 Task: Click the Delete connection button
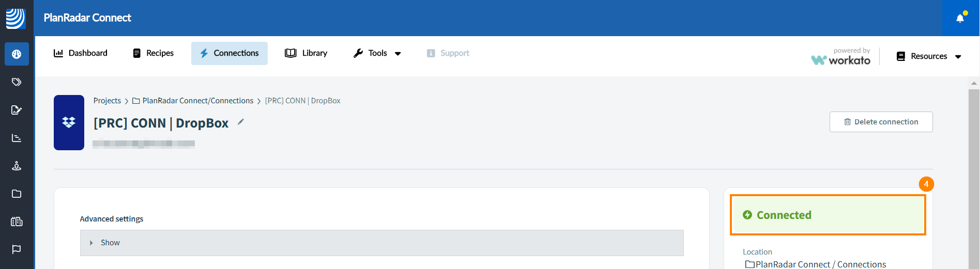pyautogui.click(x=881, y=122)
